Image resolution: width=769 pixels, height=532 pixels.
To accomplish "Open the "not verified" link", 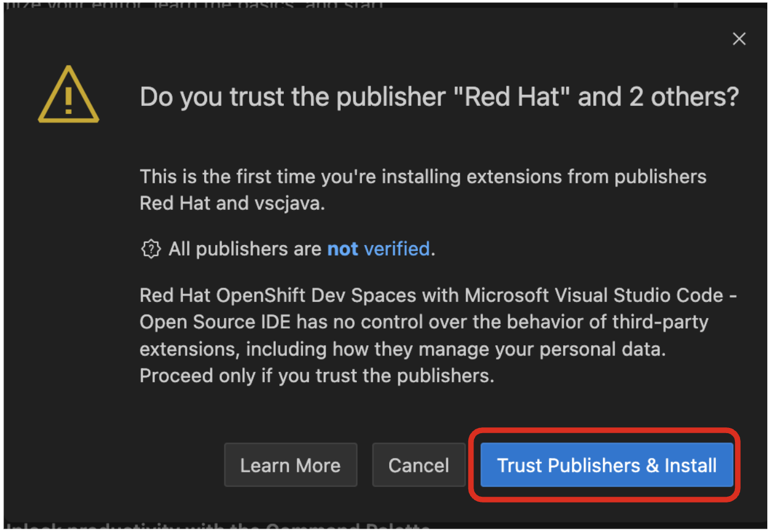I will click(x=378, y=249).
